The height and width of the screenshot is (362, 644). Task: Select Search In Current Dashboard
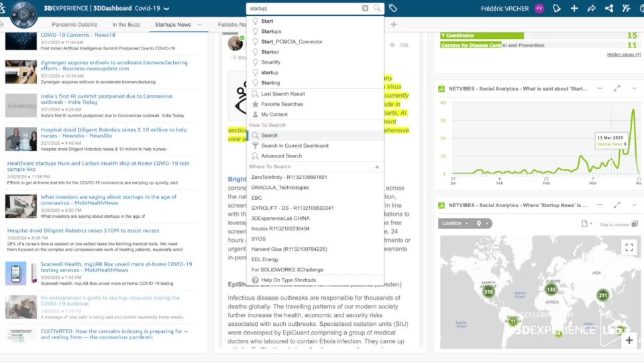pos(315,145)
